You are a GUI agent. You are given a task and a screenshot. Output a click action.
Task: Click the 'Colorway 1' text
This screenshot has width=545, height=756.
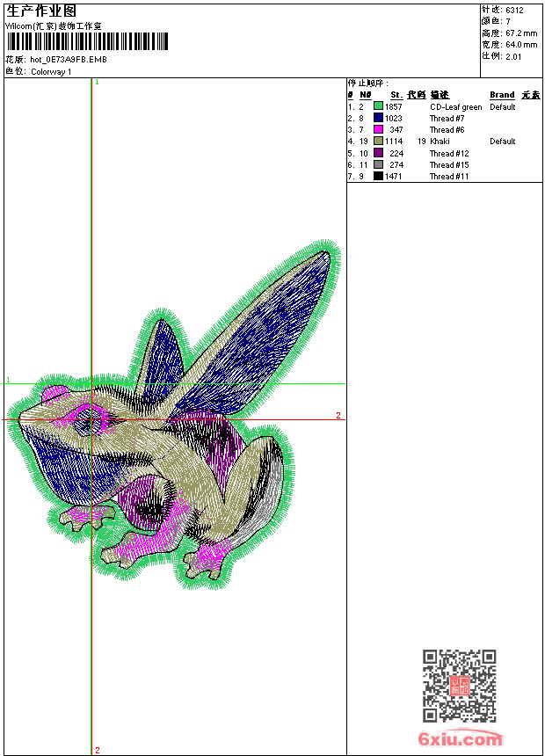click(x=51, y=72)
